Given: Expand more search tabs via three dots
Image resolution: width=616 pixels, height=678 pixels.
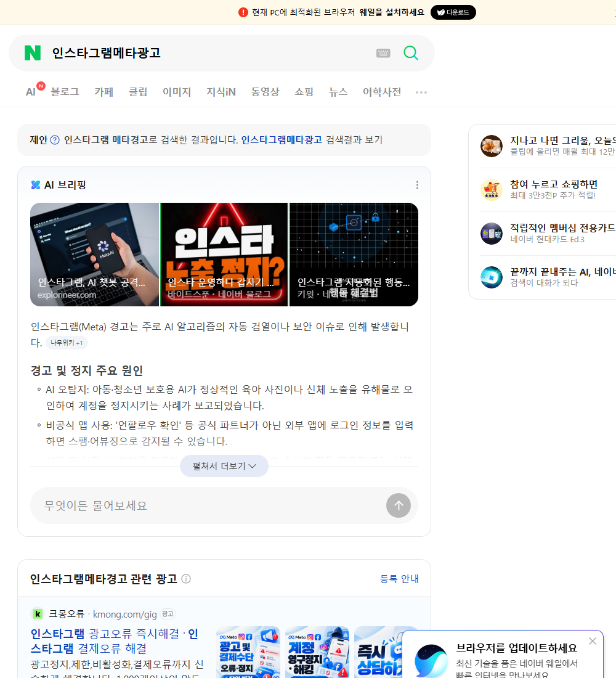Looking at the screenshot, I should [421, 92].
